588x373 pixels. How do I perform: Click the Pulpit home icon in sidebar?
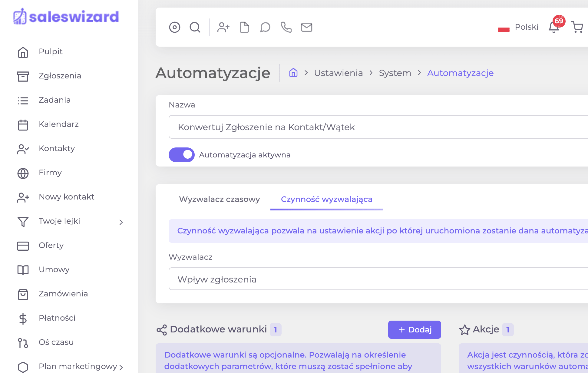[x=23, y=52]
